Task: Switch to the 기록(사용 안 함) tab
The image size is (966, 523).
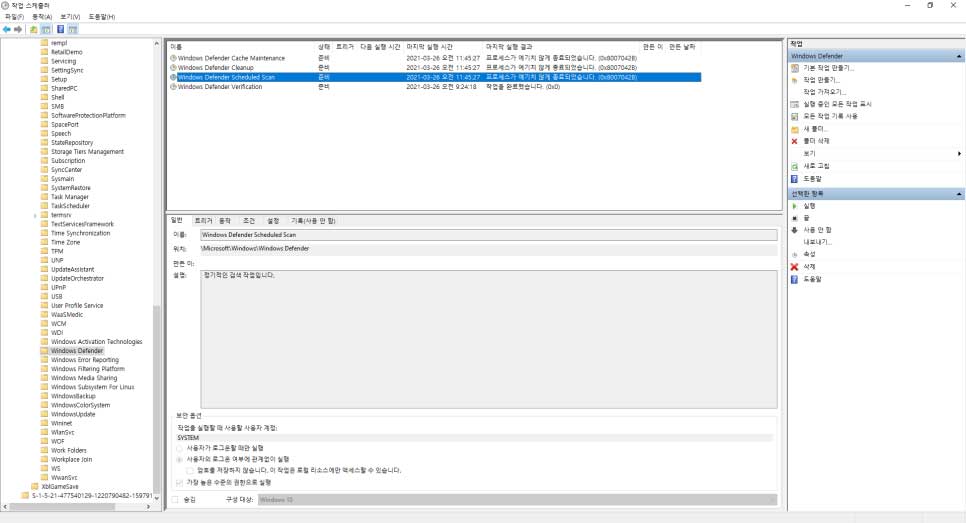Action: click(313, 221)
